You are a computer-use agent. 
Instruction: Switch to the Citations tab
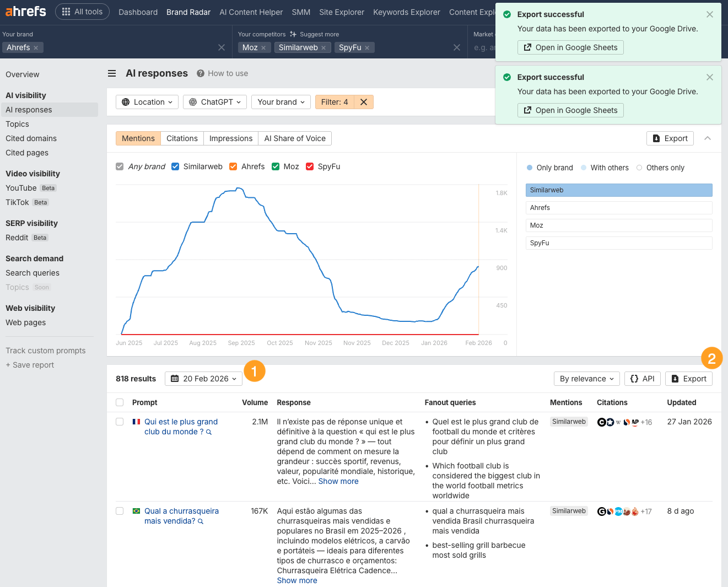182,138
